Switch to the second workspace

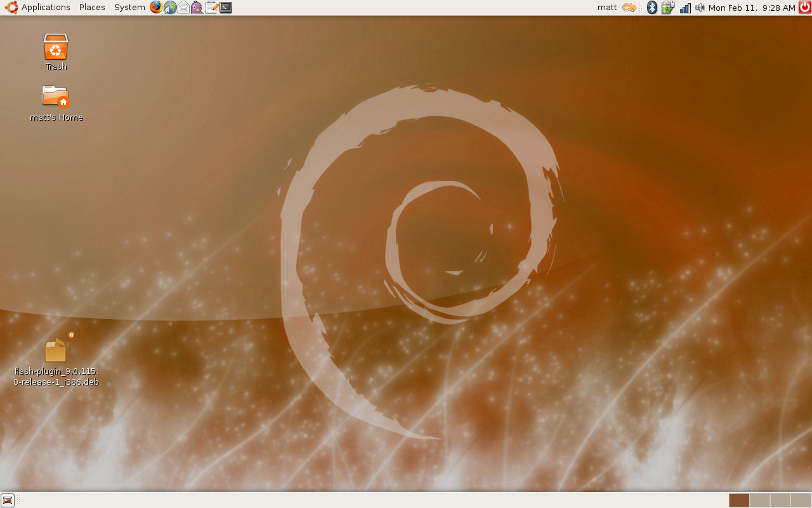tap(759, 500)
